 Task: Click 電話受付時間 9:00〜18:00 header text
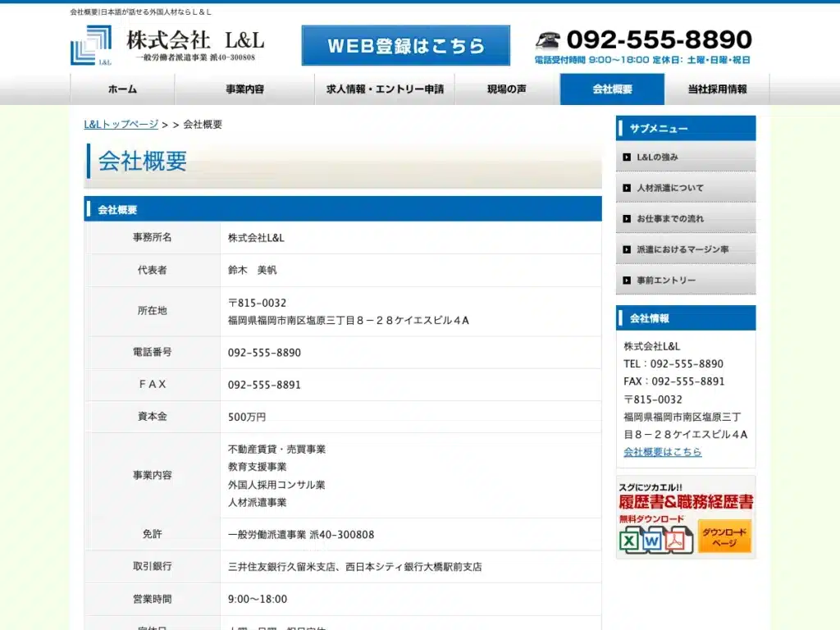point(591,60)
